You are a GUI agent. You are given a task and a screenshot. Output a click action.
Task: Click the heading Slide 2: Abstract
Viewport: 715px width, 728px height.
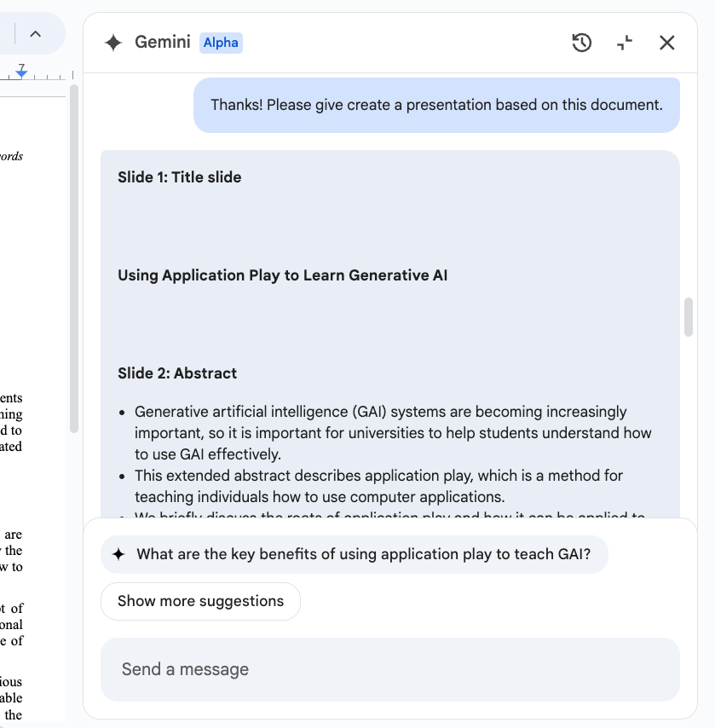177,373
